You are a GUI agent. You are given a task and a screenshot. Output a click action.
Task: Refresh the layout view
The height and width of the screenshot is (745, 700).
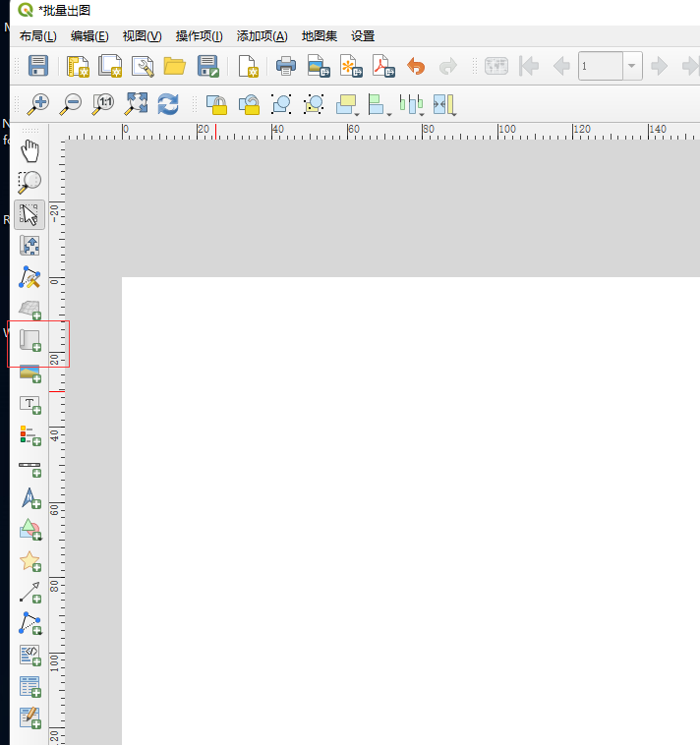(x=168, y=103)
